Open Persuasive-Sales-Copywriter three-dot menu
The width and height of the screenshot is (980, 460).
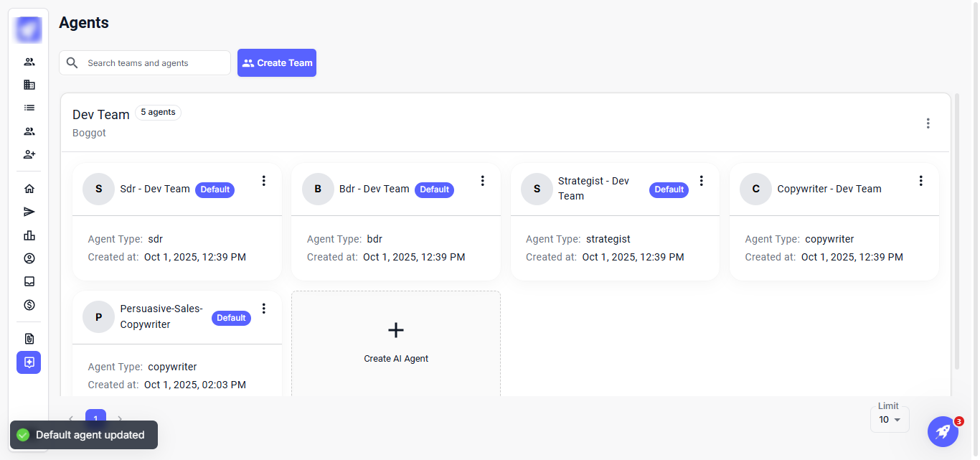tap(263, 309)
